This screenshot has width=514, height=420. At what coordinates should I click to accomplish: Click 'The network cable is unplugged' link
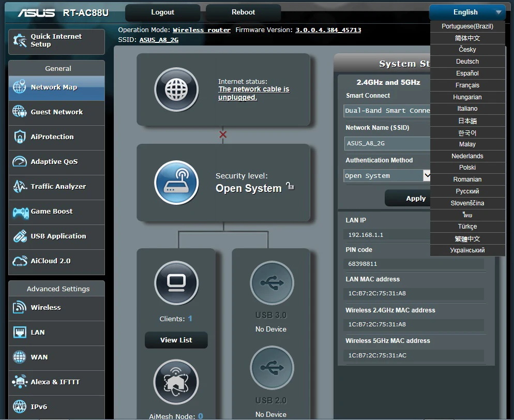pyautogui.click(x=254, y=94)
